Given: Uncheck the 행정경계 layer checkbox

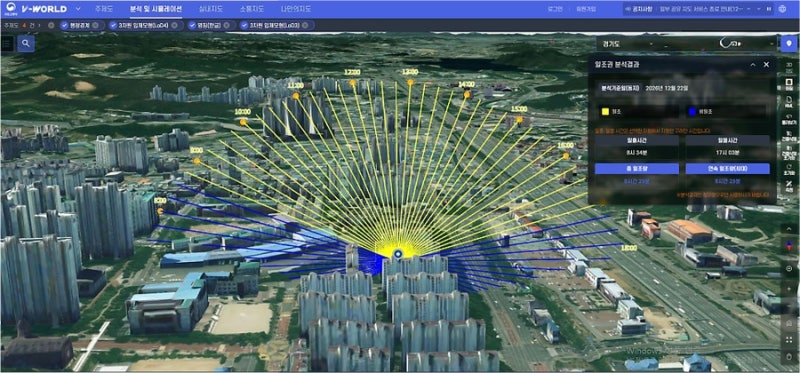Looking at the screenshot, I should [64, 25].
